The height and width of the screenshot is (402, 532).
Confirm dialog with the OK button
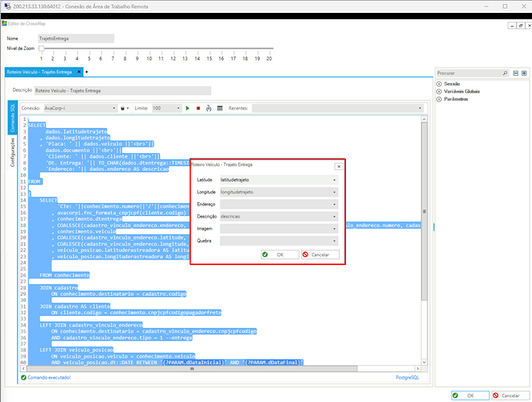(275, 255)
